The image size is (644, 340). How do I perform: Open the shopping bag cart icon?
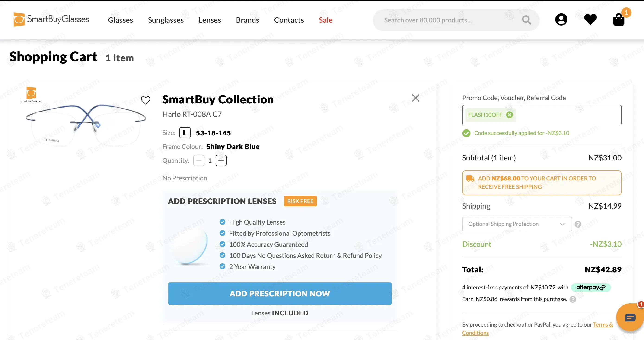619,19
